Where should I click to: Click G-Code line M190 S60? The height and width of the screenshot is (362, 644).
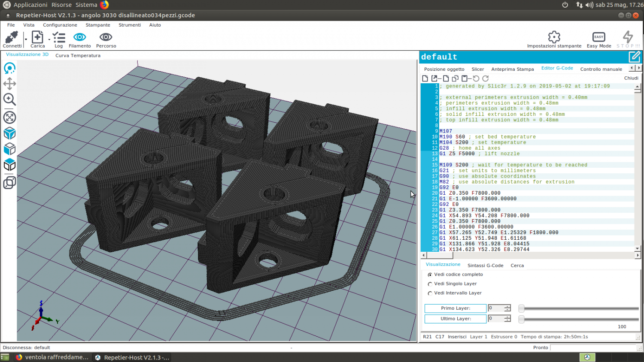488,137
